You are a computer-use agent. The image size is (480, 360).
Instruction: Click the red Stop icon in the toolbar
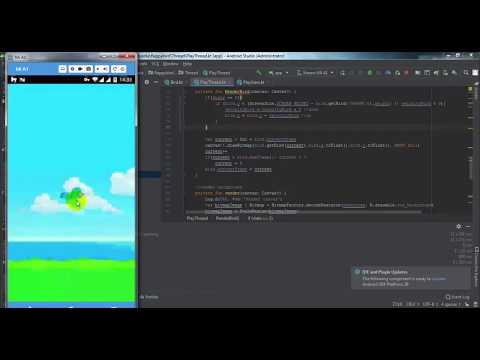point(406,73)
